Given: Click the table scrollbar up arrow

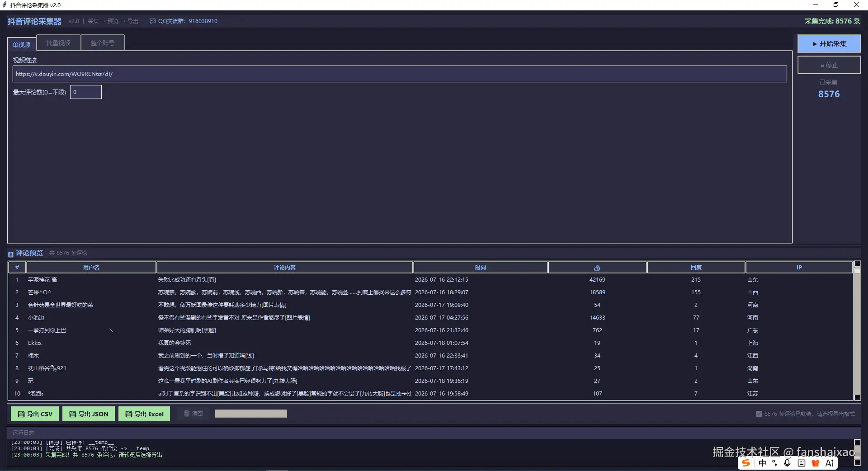Looking at the screenshot, I should [857, 264].
